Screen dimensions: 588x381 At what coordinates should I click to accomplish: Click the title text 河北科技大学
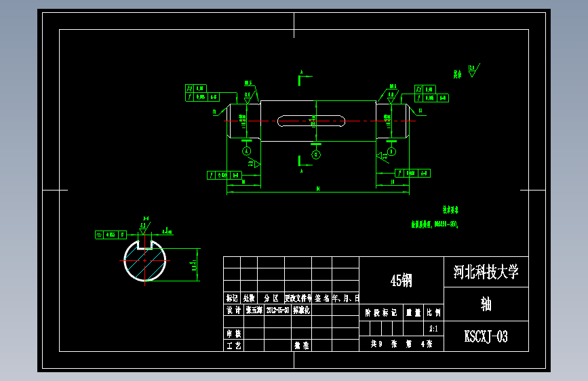(x=486, y=272)
